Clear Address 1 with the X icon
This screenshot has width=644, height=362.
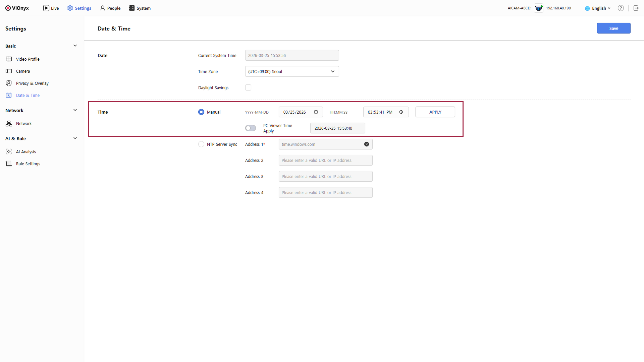click(367, 144)
